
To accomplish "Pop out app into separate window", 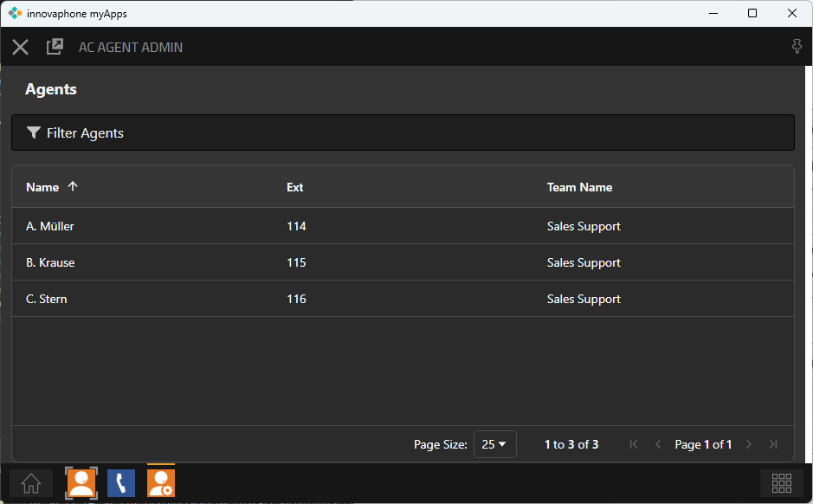I will click(x=55, y=47).
